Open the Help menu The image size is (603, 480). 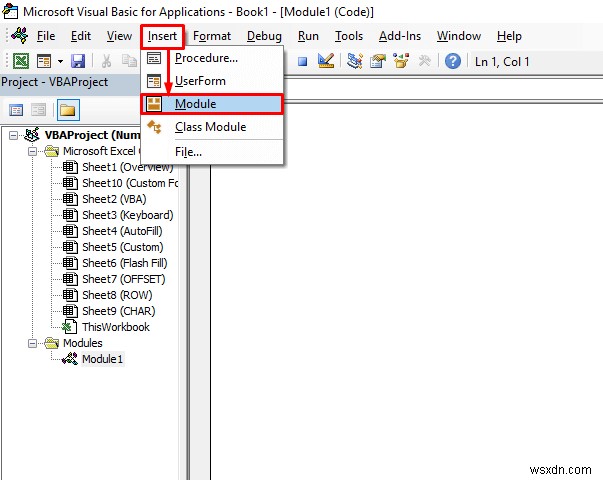pos(509,36)
